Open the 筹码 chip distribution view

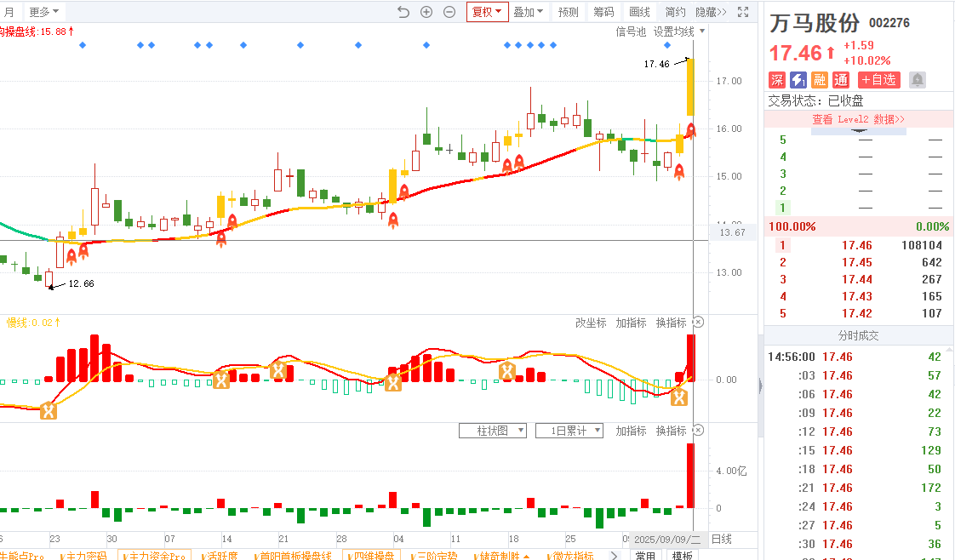[x=603, y=12]
